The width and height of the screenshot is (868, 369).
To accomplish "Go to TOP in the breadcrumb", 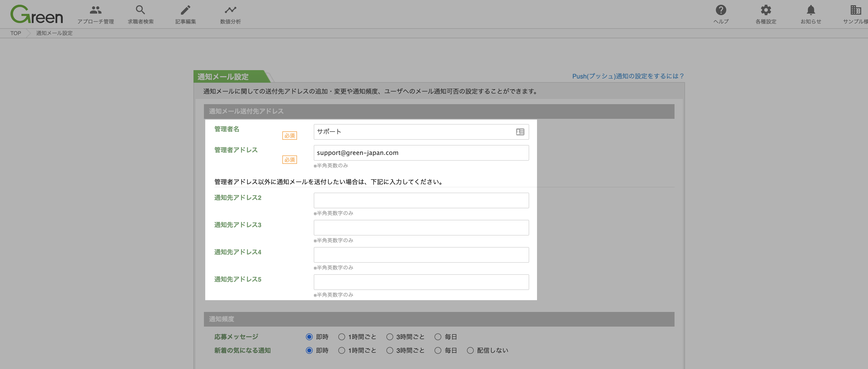I will click(x=15, y=33).
